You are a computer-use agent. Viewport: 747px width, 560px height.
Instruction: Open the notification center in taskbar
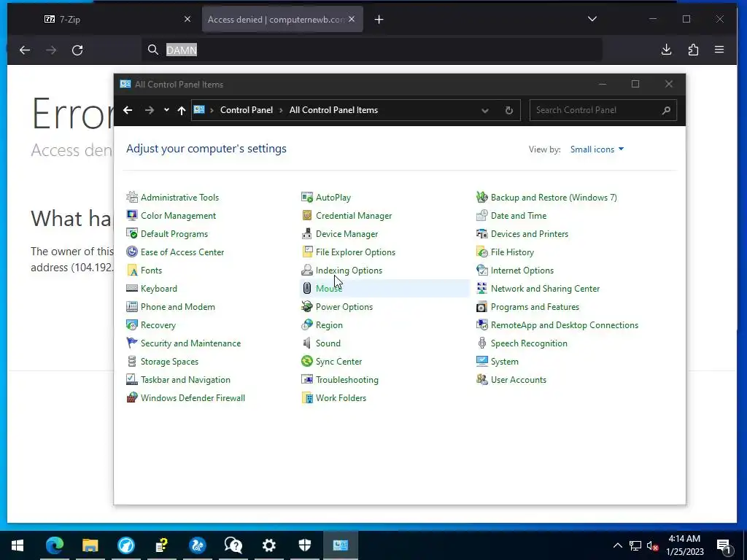click(x=724, y=545)
